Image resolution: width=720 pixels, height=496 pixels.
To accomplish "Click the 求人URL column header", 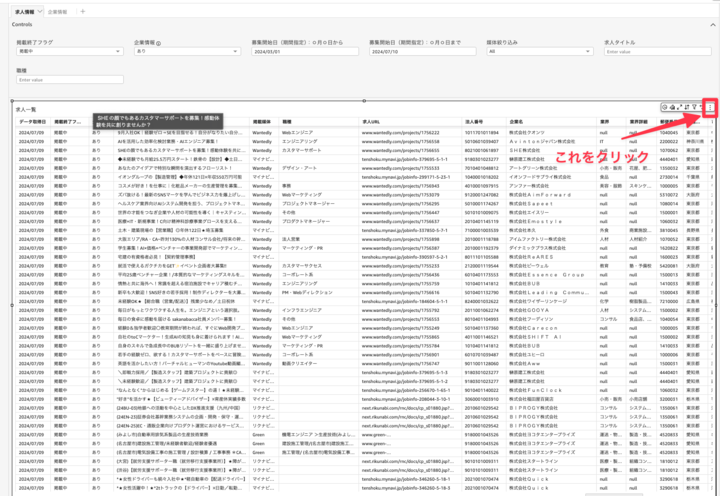I will (371, 122).
